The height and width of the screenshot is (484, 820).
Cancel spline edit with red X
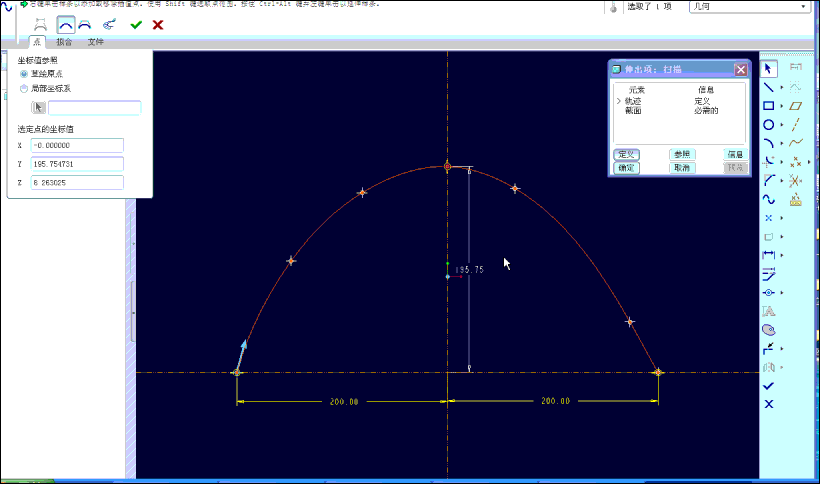158,25
